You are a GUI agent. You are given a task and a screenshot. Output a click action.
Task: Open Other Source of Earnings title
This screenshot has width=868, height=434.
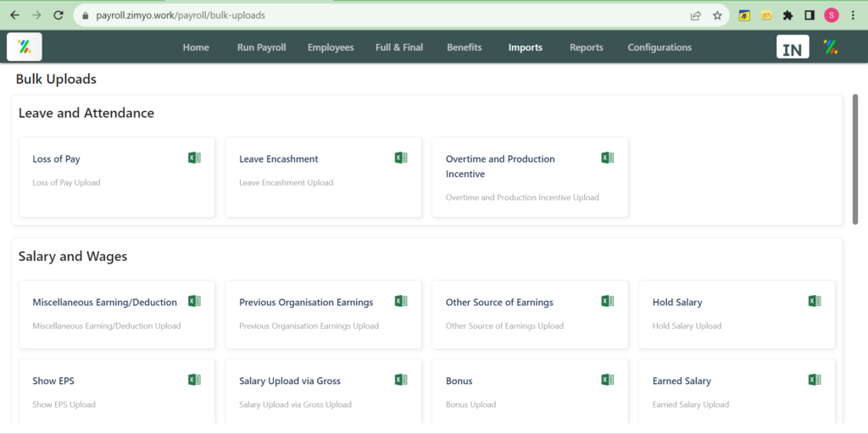(x=499, y=303)
